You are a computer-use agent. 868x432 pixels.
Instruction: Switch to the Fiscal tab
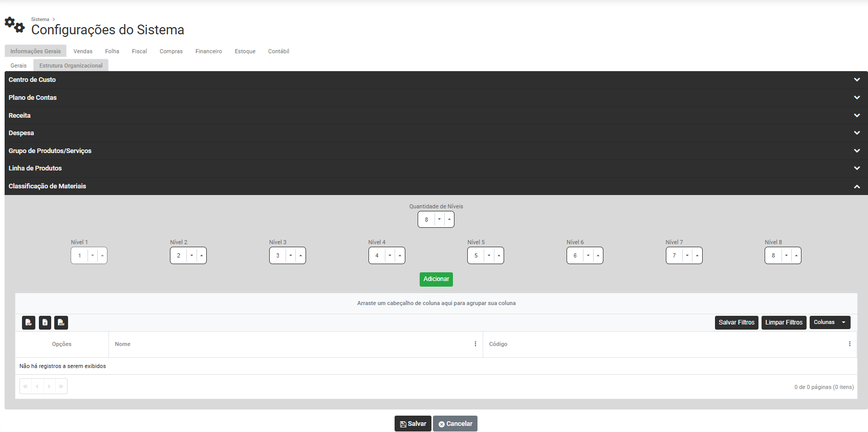[139, 51]
